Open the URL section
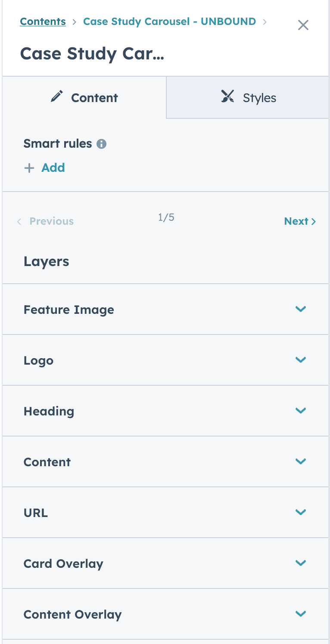This screenshot has width=330, height=644. tap(301, 512)
